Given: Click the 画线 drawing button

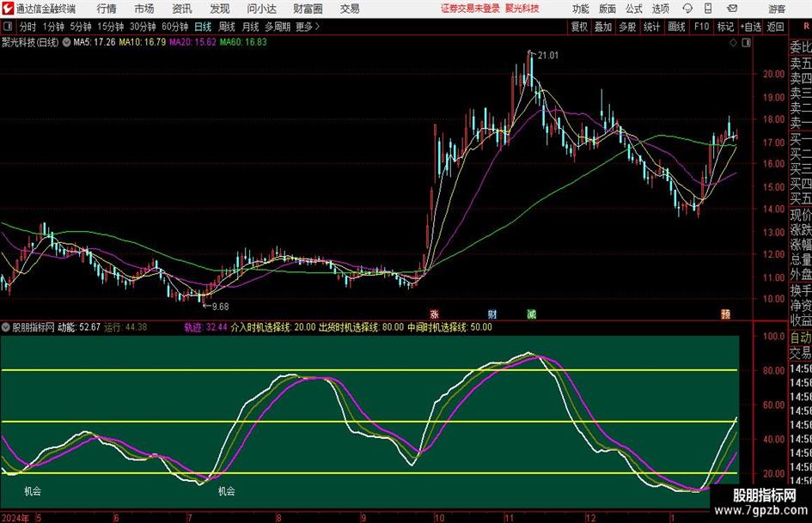Looking at the screenshot, I should tap(676, 27).
